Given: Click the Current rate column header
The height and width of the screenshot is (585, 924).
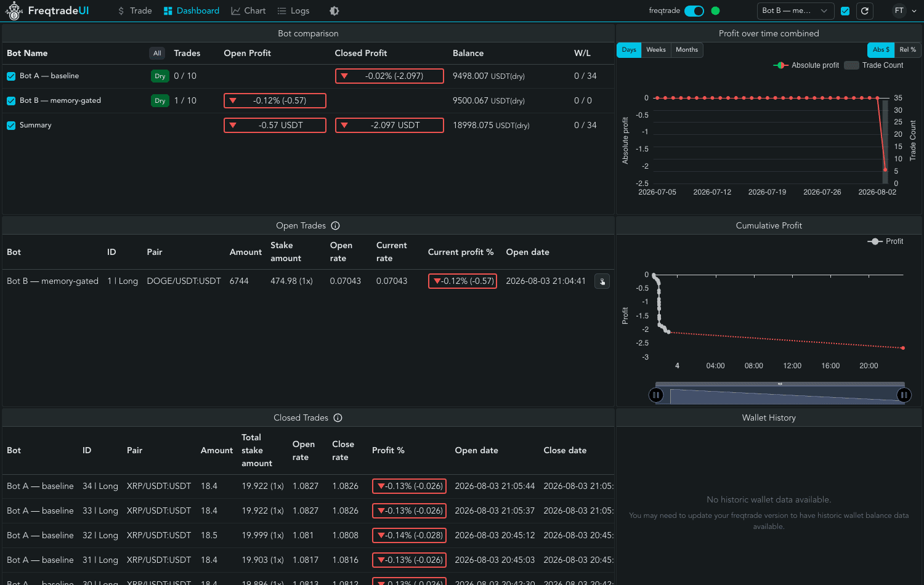Looking at the screenshot, I should point(392,252).
